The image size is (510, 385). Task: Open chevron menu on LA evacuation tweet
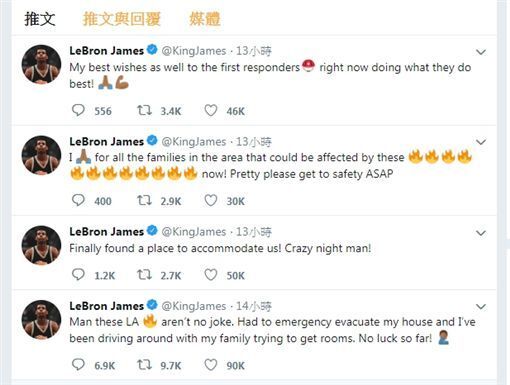[481, 306]
